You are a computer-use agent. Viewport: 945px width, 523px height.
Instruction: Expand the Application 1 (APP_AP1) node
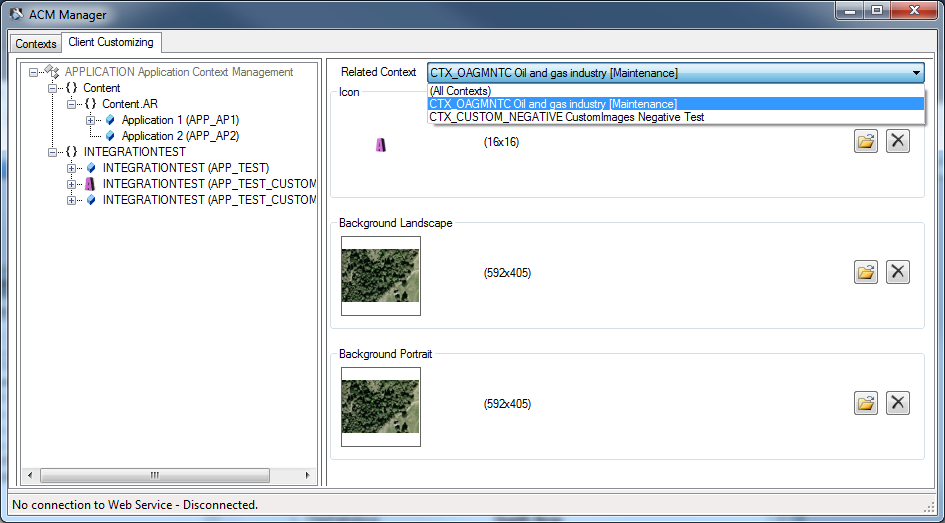click(91, 120)
